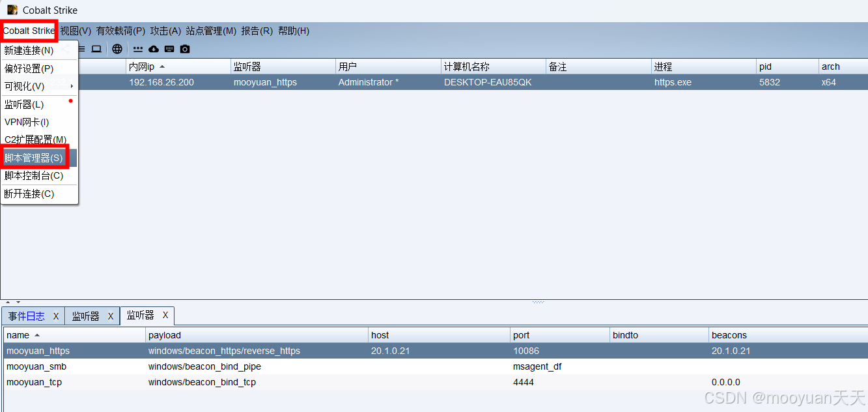Choose 新建连接(N) from the dropdown menu

click(x=39, y=50)
